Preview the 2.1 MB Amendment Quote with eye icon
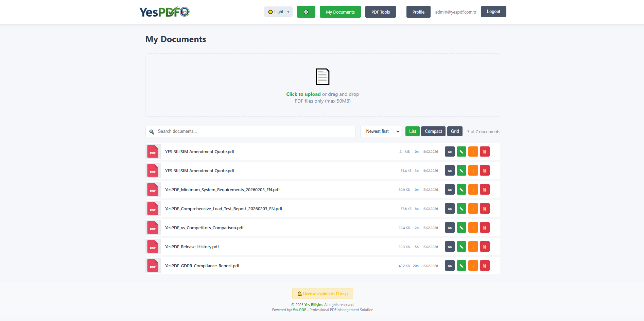 [450, 152]
